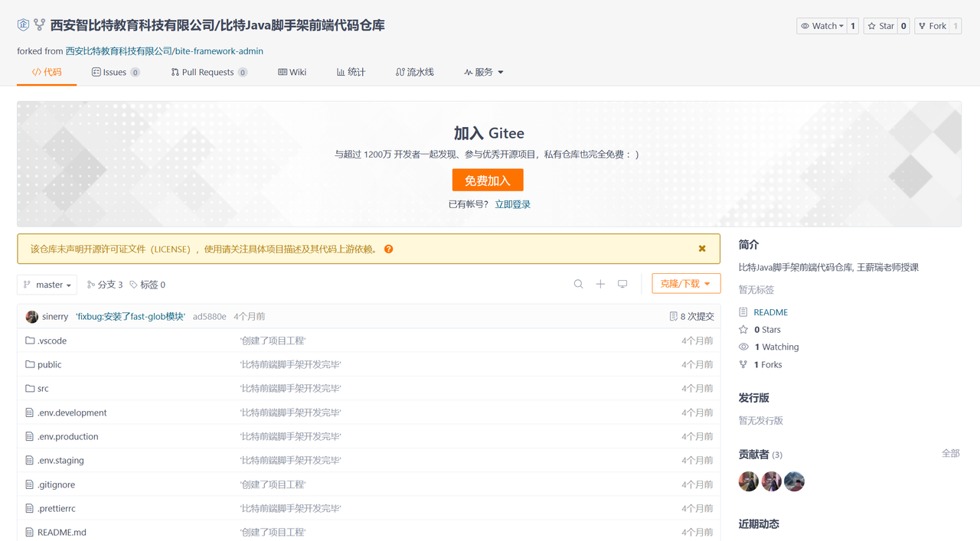Click the src folder icon

pos(30,388)
